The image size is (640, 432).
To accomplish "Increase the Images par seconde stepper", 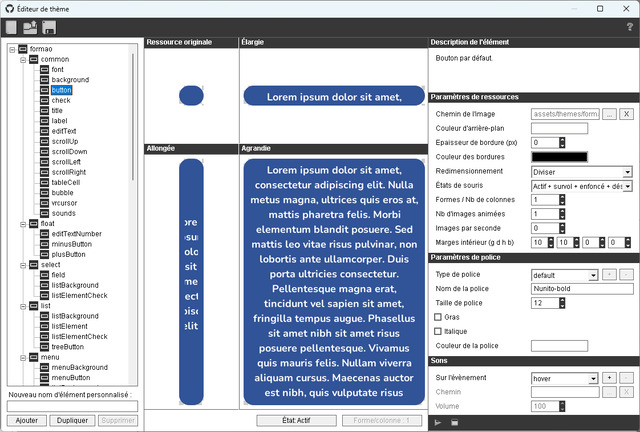I will pos(562,226).
